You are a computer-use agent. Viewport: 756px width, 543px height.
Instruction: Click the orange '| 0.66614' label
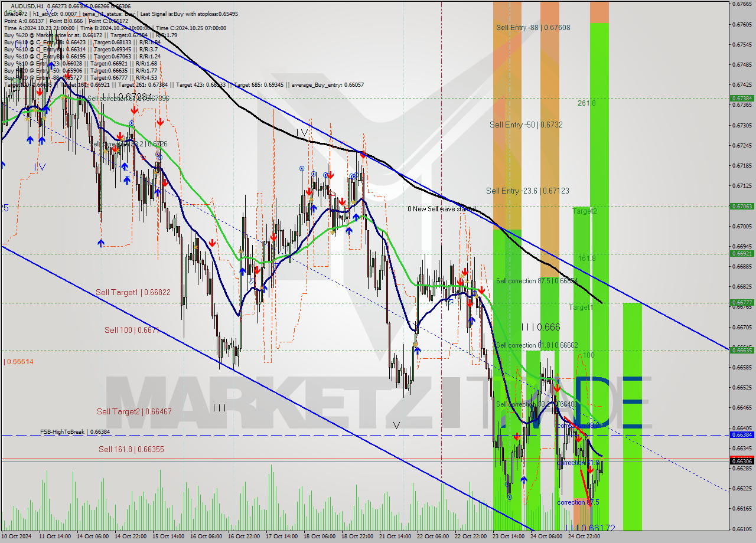18,361
